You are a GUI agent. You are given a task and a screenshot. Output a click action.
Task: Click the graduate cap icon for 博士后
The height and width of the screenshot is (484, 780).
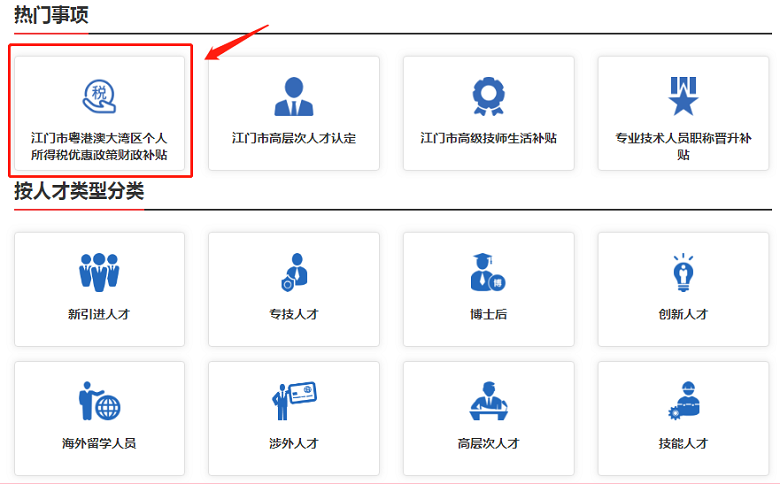click(x=488, y=272)
